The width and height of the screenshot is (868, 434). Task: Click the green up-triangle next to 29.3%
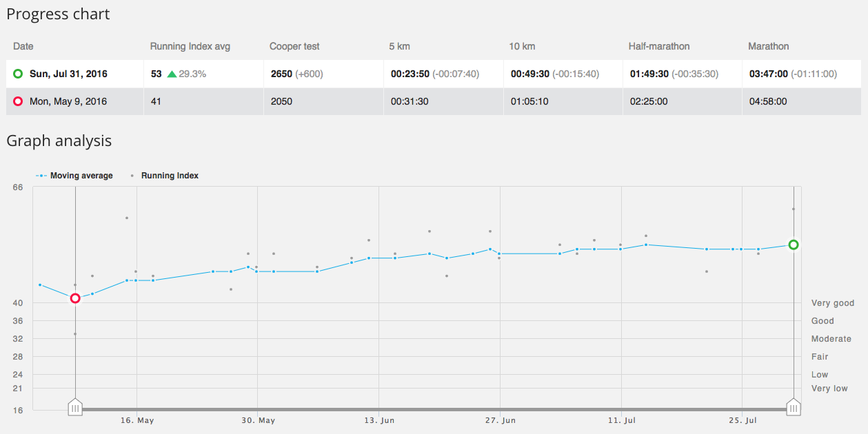click(172, 74)
